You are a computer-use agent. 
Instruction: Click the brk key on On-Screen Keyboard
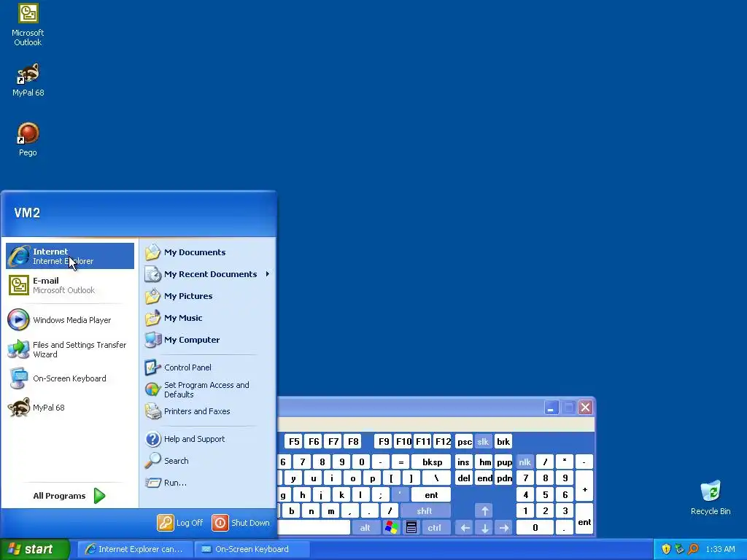point(503,441)
